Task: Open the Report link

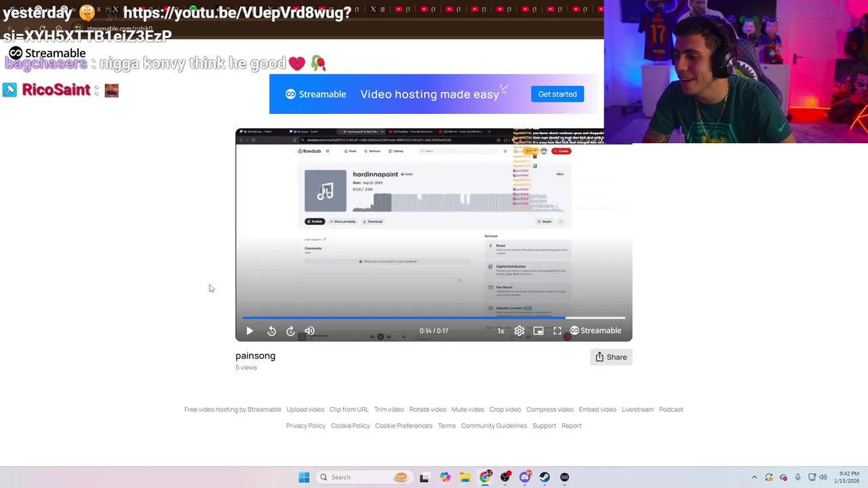Action: 572,426
